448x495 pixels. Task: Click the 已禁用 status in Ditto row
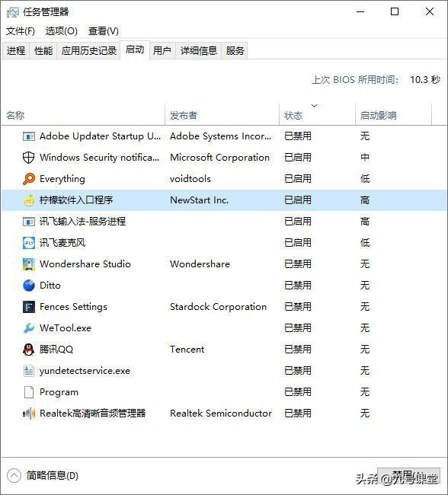point(298,286)
